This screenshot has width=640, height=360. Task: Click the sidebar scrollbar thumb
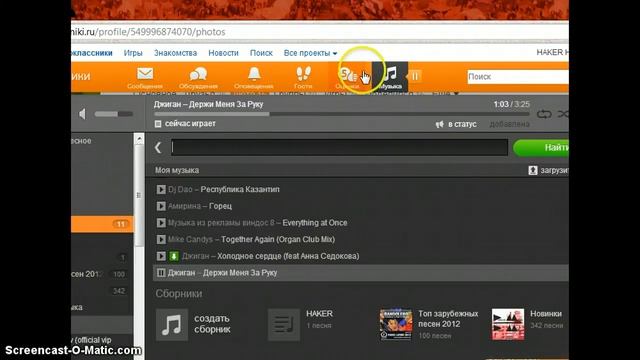[139, 195]
